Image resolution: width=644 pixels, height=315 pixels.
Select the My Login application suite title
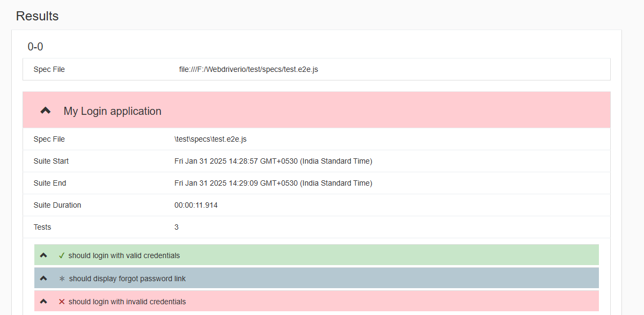pyautogui.click(x=113, y=111)
